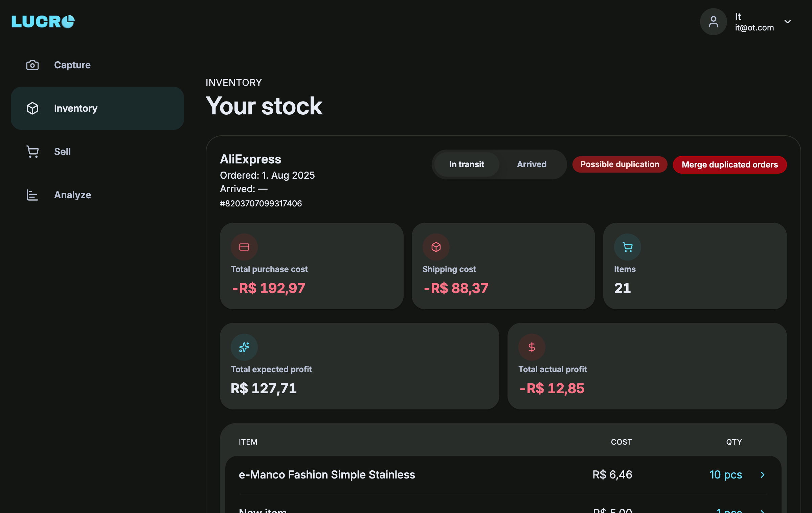This screenshot has width=812, height=513.
Task: Switch to the In transit tab
Action: pos(466,164)
